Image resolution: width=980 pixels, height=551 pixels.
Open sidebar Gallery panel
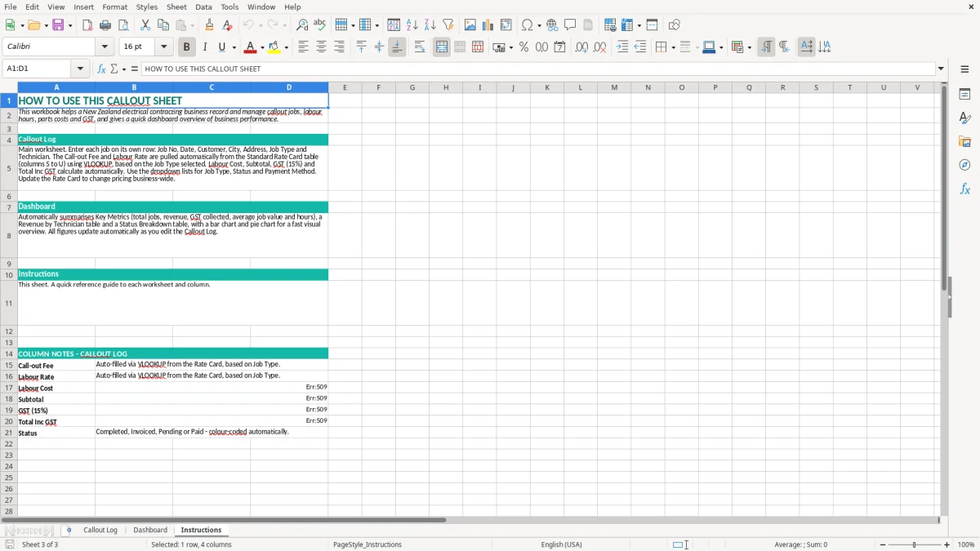(964, 142)
